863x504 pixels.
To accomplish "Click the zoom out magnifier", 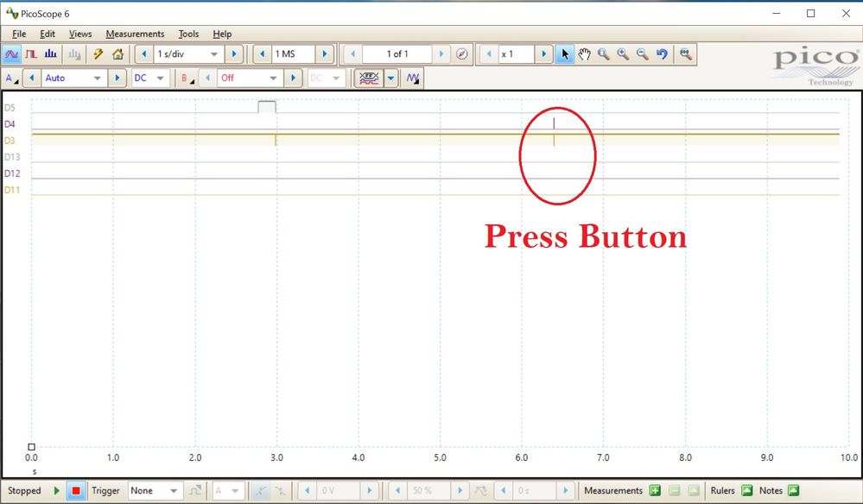I will [642, 54].
